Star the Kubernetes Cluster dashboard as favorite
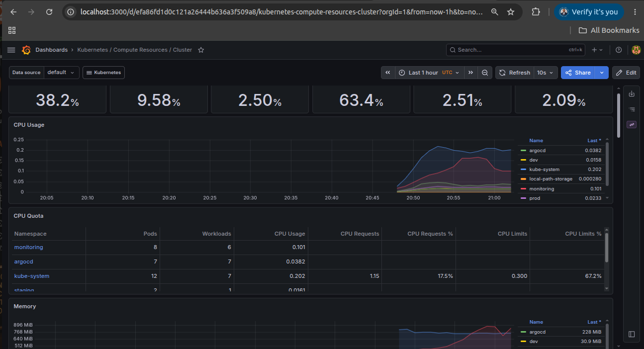The width and height of the screenshot is (644, 349). [201, 50]
